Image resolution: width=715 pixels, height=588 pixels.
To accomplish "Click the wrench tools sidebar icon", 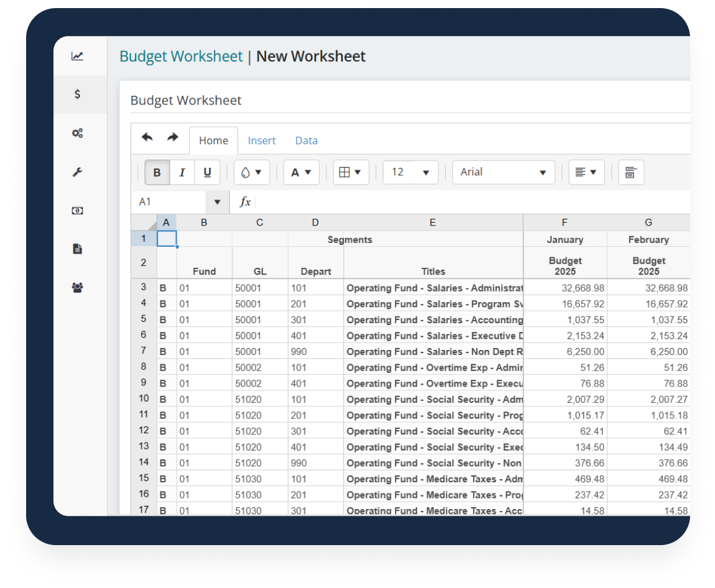I will [77, 172].
